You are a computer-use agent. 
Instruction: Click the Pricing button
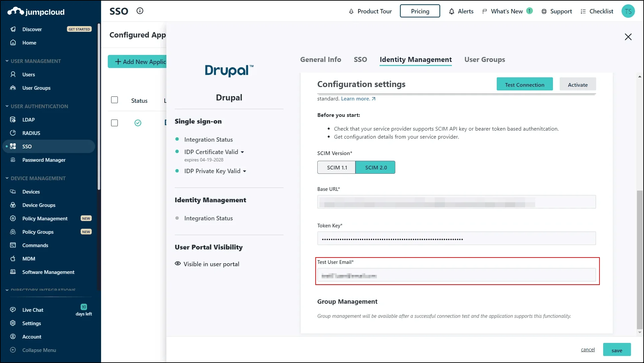tap(420, 11)
